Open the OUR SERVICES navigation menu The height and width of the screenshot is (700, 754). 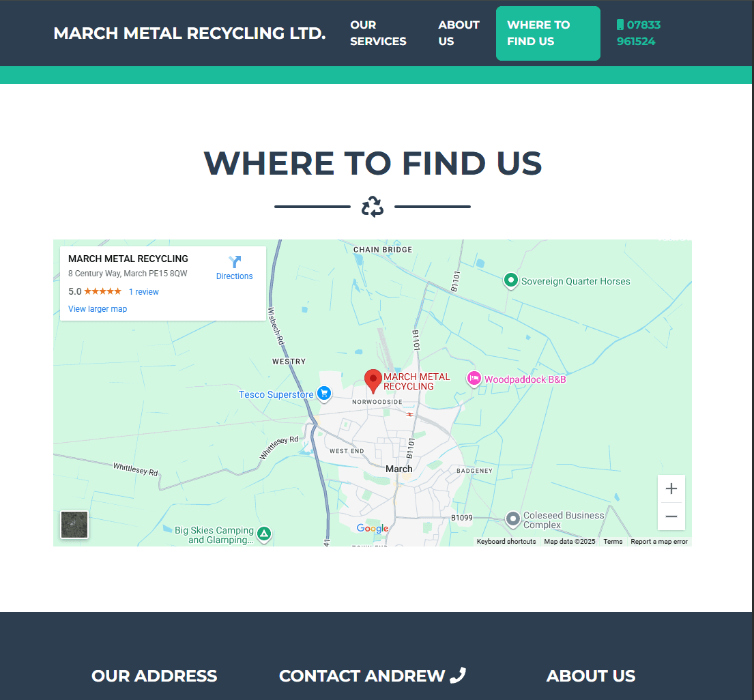tap(378, 33)
